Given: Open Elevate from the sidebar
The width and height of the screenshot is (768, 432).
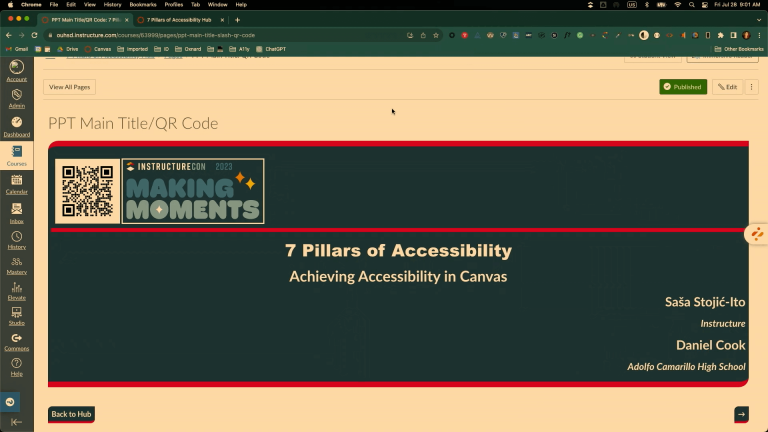Looking at the screenshot, I should [x=17, y=291].
